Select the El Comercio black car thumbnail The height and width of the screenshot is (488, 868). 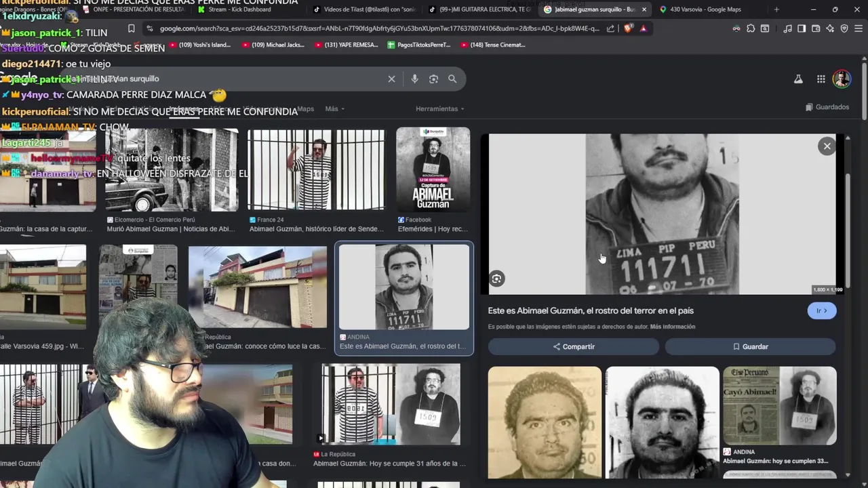[172, 169]
